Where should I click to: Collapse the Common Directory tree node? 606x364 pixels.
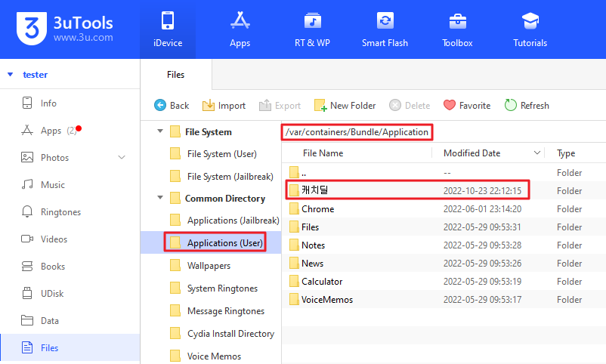coord(160,198)
